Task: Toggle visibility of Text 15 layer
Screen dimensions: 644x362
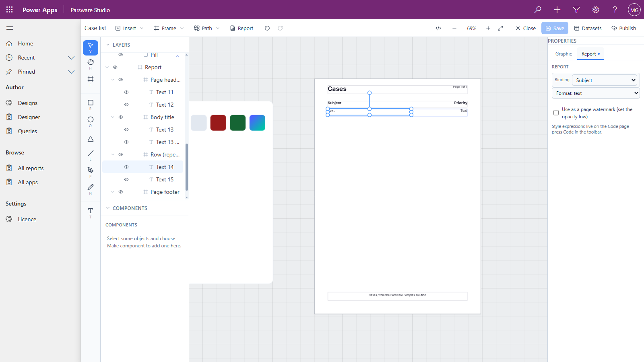Action: [x=126, y=179]
